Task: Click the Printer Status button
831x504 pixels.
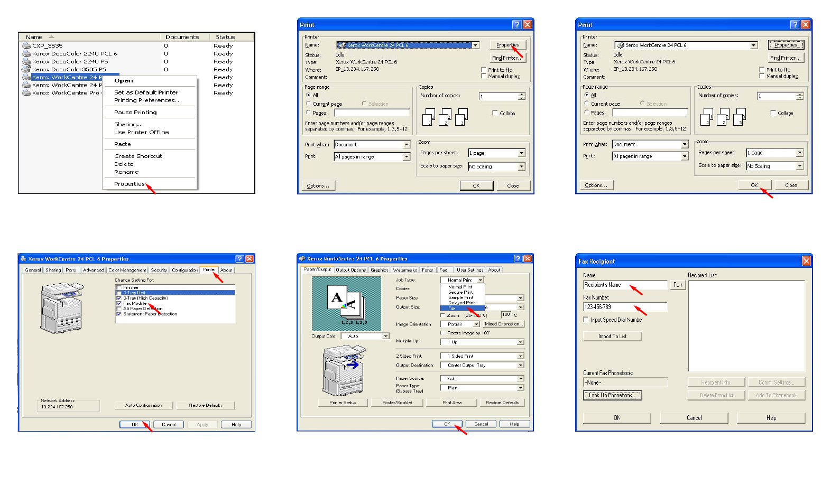Action: point(343,403)
